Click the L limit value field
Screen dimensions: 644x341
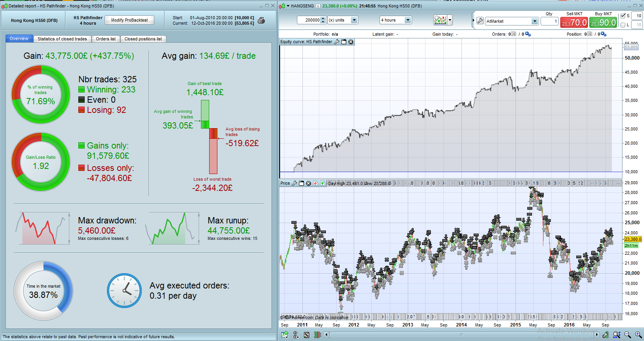[637, 25]
